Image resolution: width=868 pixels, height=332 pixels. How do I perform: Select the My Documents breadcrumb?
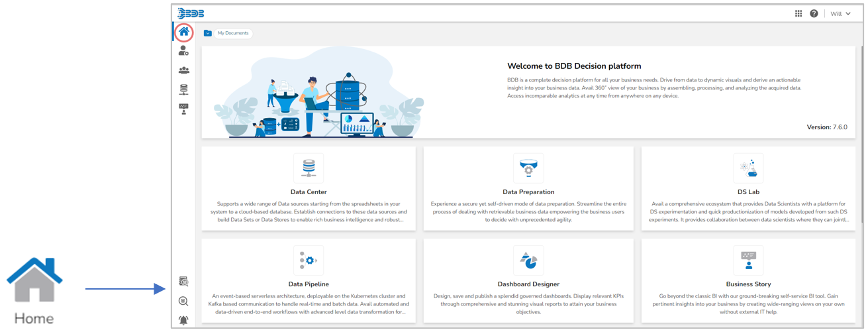pyautogui.click(x=232, y=33)
